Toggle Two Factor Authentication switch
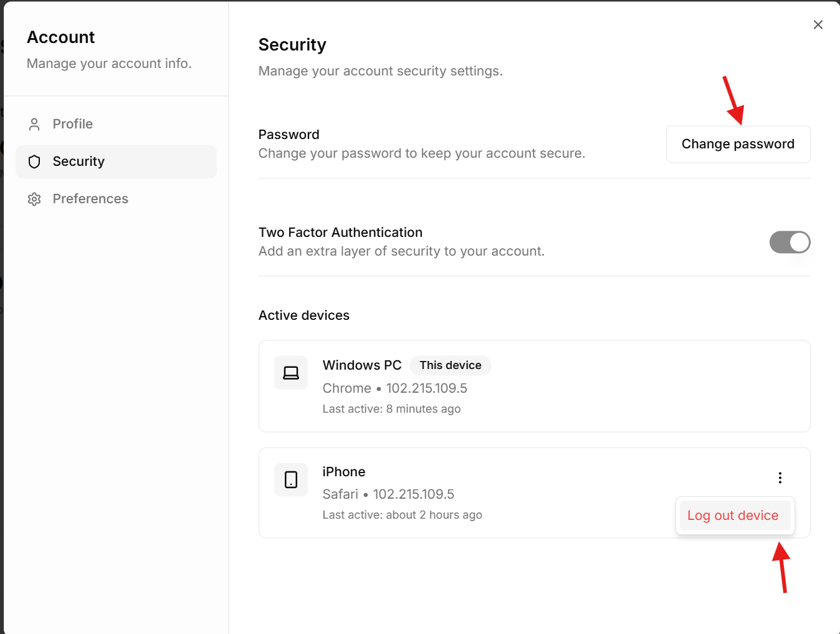Screen dimensions: 840x634 tap(790, 243)
